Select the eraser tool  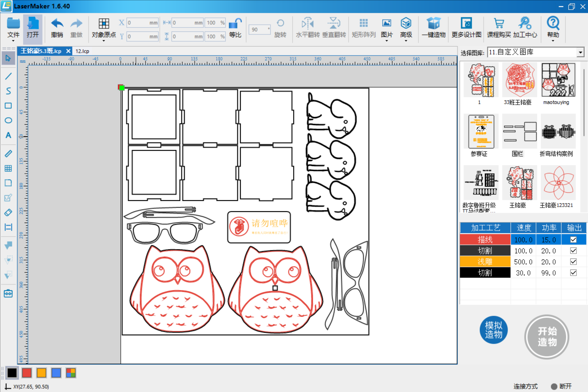tap(8, 212)
